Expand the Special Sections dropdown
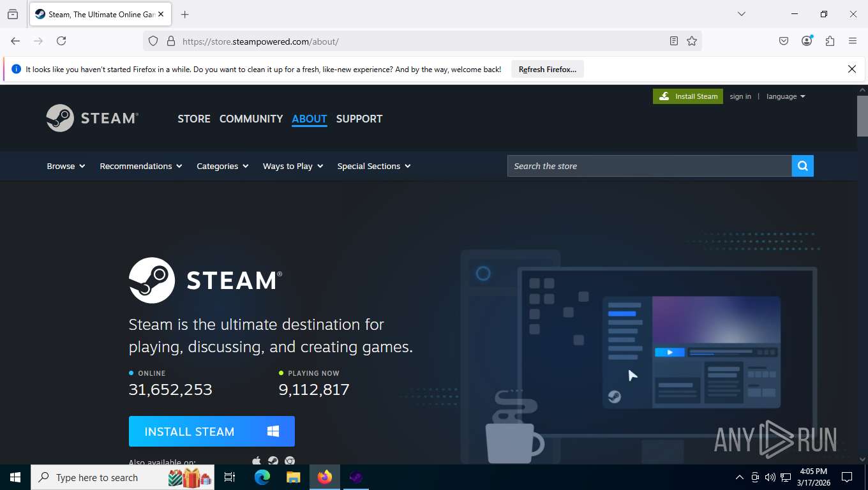Image resolution: width=868 pixels, height=490 pixels. (x=374, y=166)
